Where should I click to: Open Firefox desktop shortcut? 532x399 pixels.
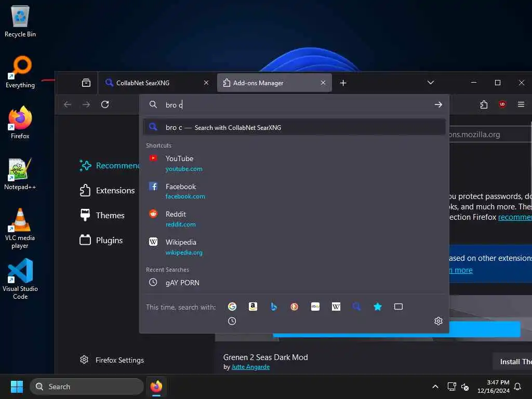pos(20,123)
